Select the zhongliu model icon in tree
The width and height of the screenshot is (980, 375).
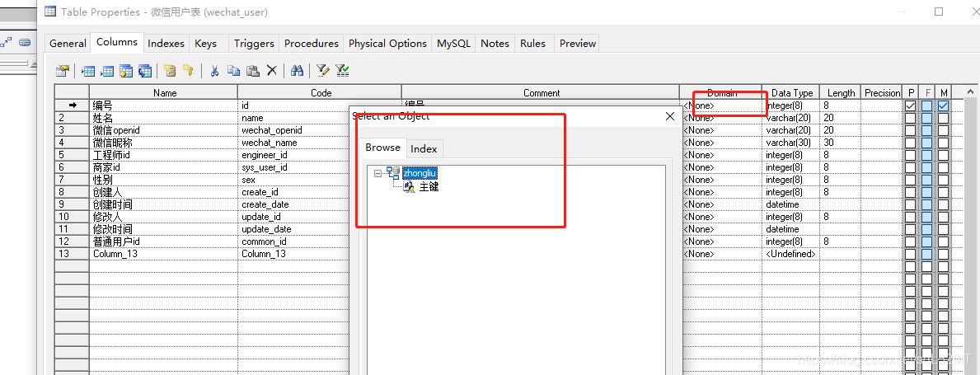392,173
